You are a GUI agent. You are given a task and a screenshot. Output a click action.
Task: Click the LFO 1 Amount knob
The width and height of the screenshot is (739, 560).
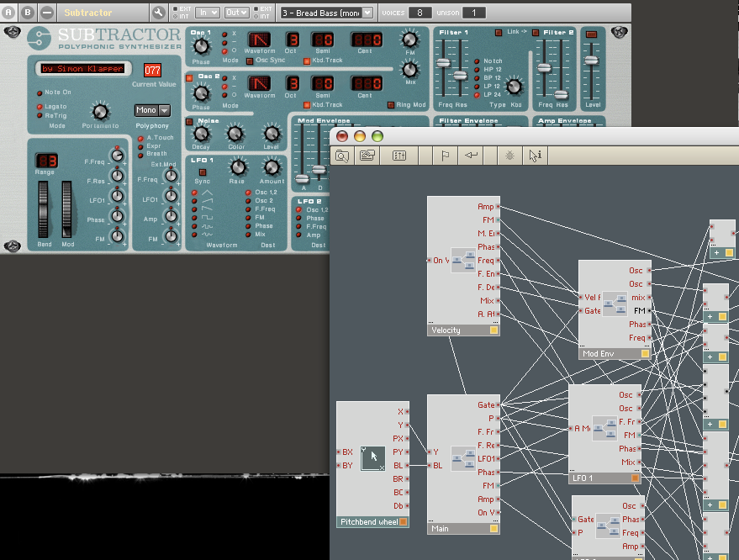[x=272, y=166]
